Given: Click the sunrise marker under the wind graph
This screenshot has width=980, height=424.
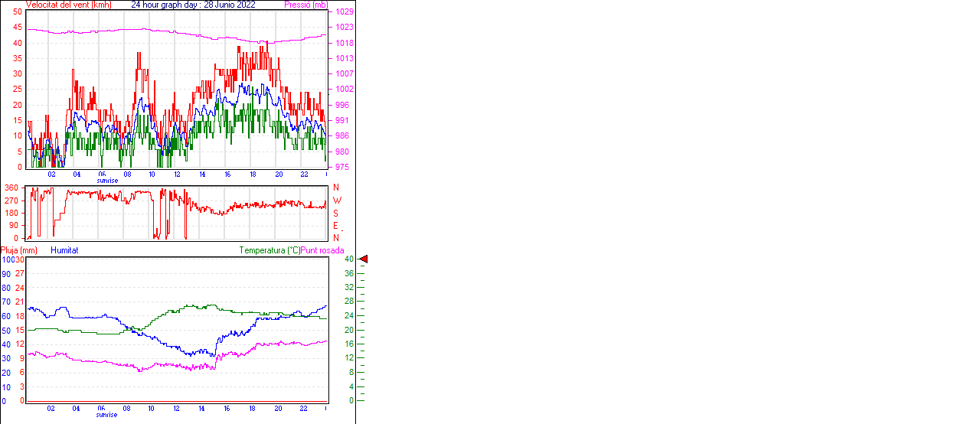Looking at the screenshot, I should (107, 181).
